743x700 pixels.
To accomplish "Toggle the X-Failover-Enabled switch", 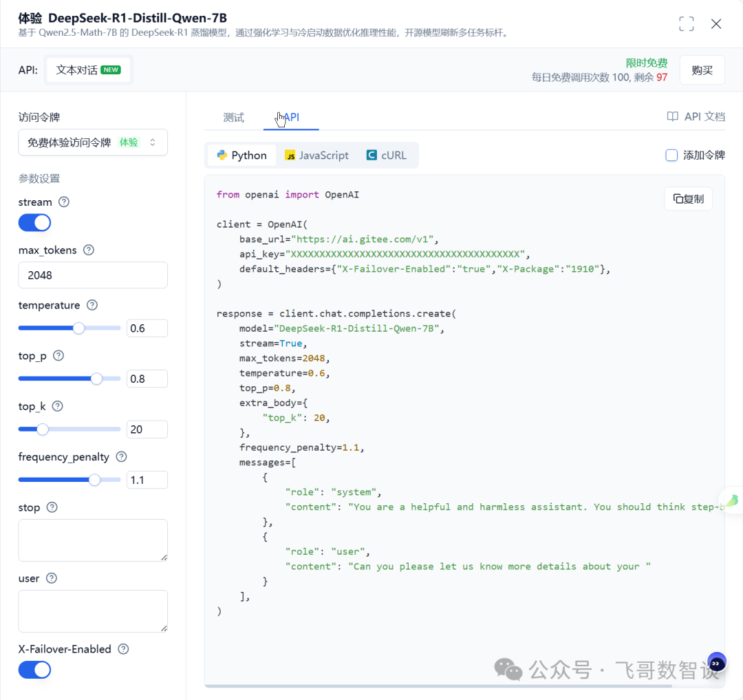I will pos(34,670).
